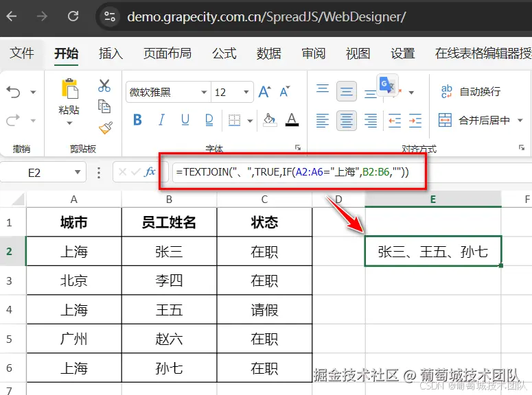Viewport: 532px width, 395px height.
Task: Click 合并后居中 merge and center
Action: [x=474, y=120]
